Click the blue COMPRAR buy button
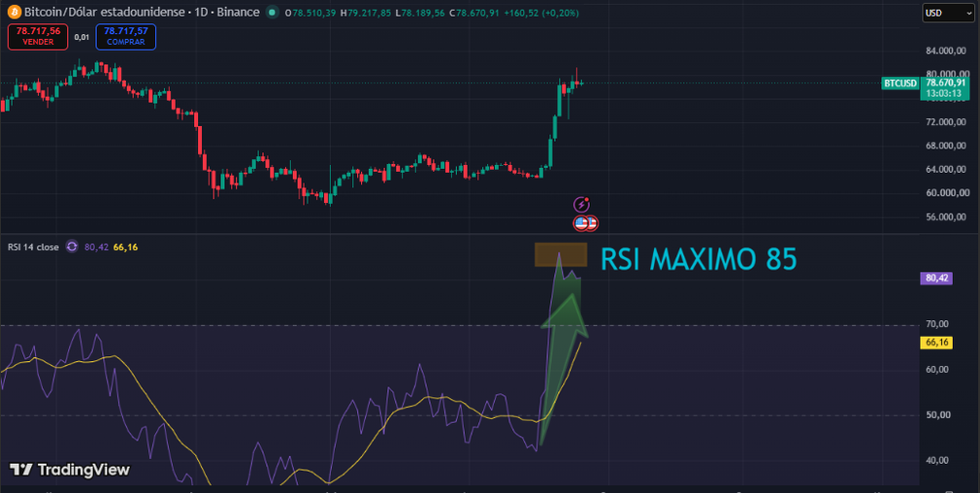The width and height of the screenshot is (980, 493). pyautogui.click(x=125, y=36)
